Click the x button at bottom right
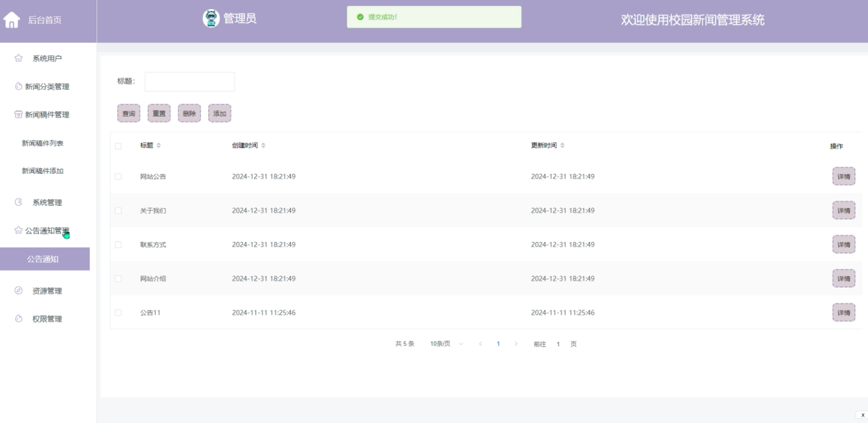The width and height of the screenshot is (868, 423). coord(862,415)
